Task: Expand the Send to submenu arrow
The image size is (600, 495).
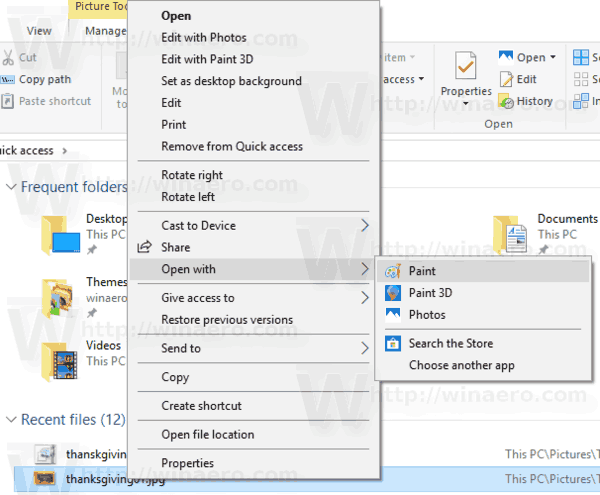Action: click(365, 348)
